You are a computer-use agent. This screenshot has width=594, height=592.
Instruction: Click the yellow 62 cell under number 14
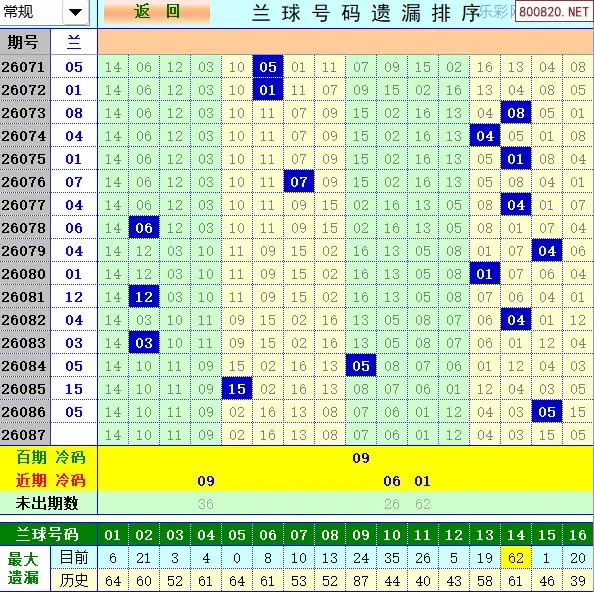516,558
